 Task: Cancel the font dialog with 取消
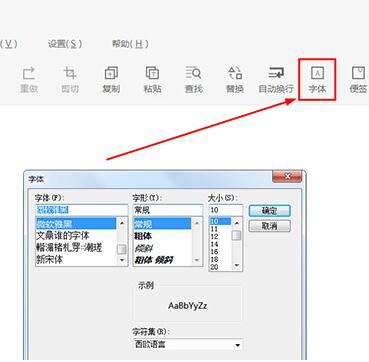click(269, 226)
